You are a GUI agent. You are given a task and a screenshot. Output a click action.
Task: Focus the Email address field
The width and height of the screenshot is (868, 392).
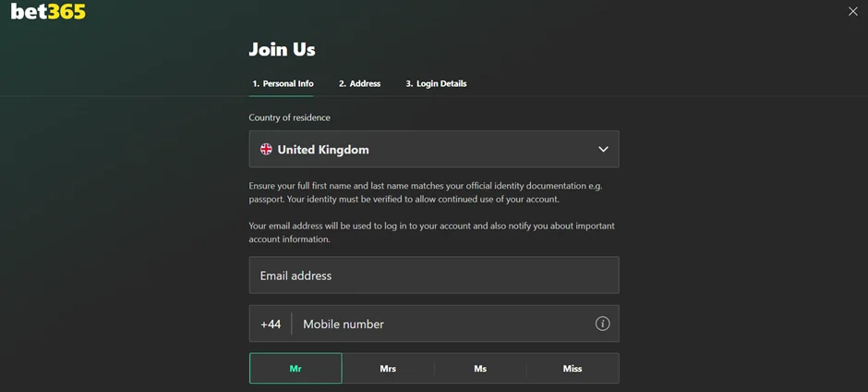coord(433,276)
